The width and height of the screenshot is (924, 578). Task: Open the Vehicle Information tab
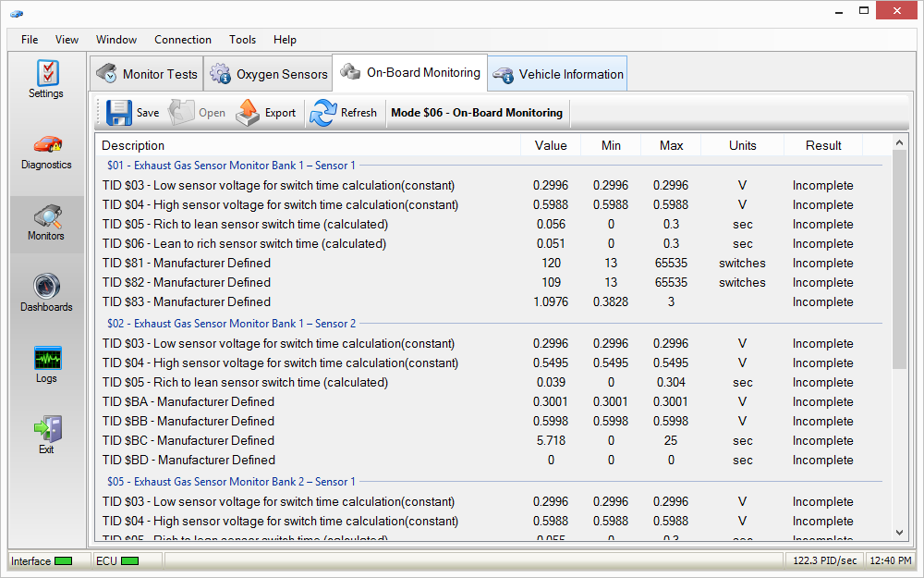(x=558, y=74)
